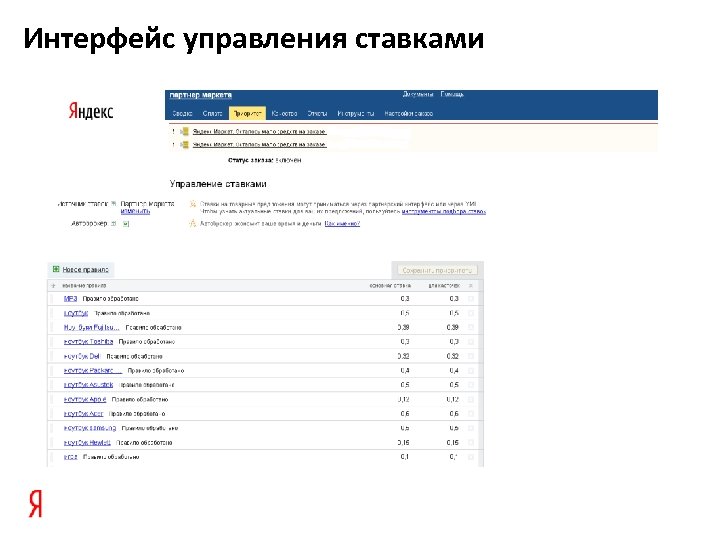Select the highlighted Приоритет tab
This screenshot has width=720, height=540.
[x=248, y=113]
